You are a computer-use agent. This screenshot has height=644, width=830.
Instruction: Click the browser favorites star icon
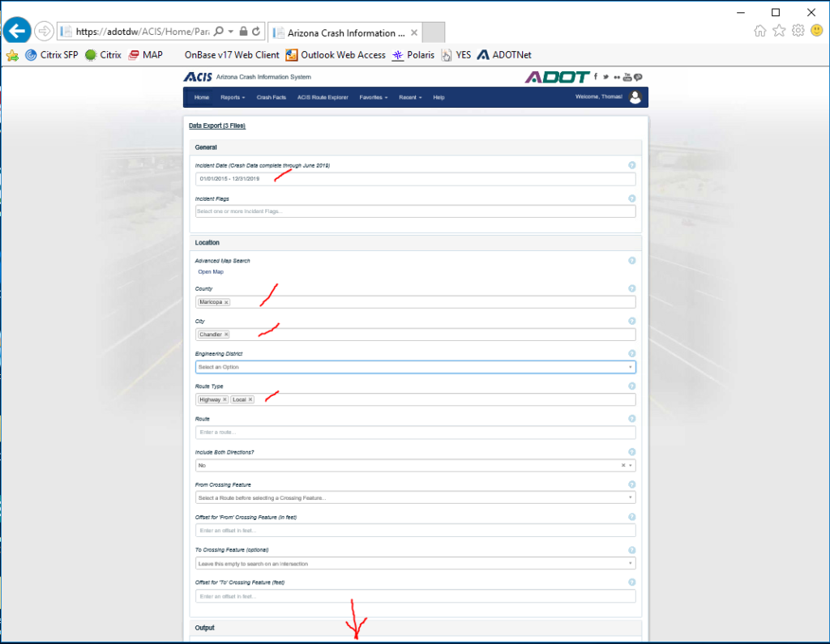(x=779, y=31)
